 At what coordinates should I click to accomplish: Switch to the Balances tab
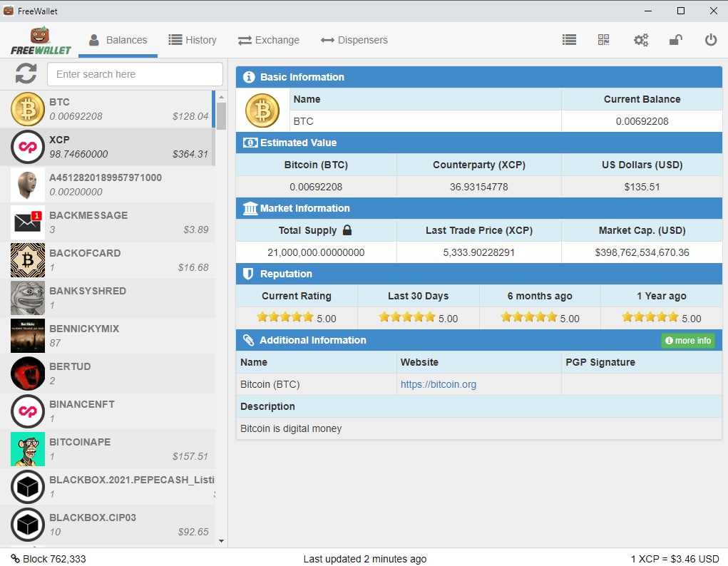pos(118,40)
